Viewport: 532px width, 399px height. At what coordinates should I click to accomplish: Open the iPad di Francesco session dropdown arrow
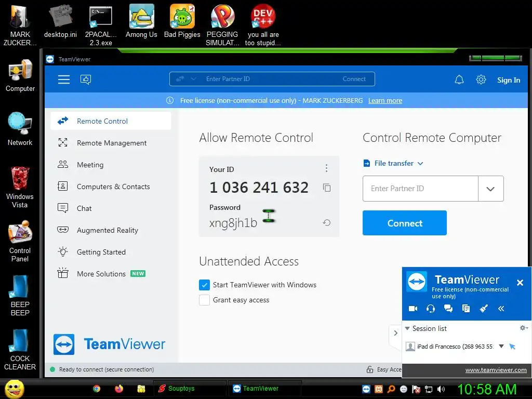[x=501, y=347]
